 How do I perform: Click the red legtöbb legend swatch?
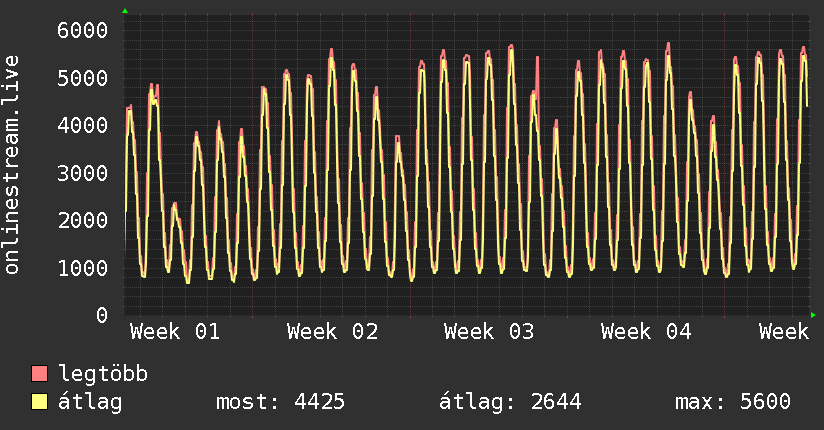(x=40, y=374)
